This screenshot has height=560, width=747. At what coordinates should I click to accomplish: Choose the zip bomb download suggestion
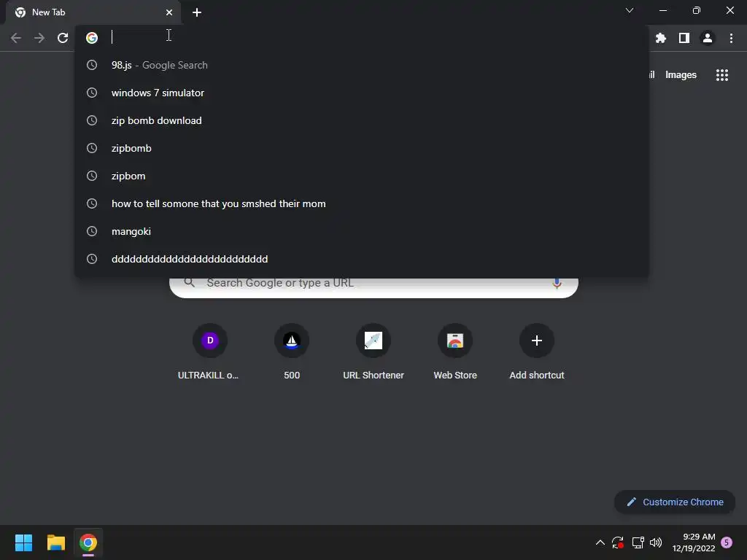362,120
